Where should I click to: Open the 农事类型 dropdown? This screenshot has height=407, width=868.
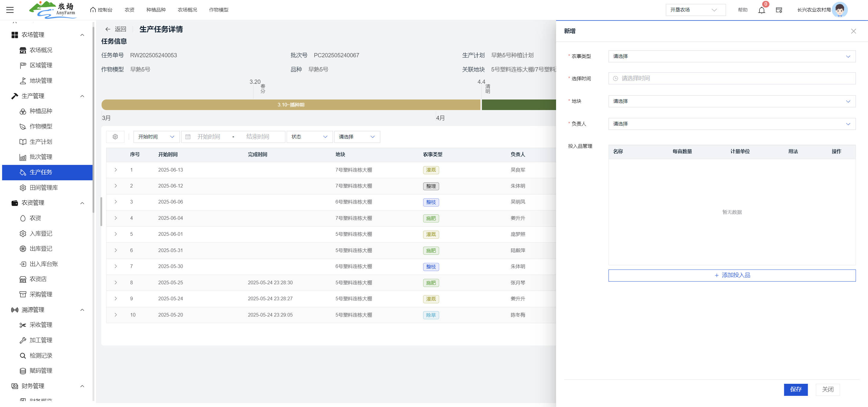[731, 56]
